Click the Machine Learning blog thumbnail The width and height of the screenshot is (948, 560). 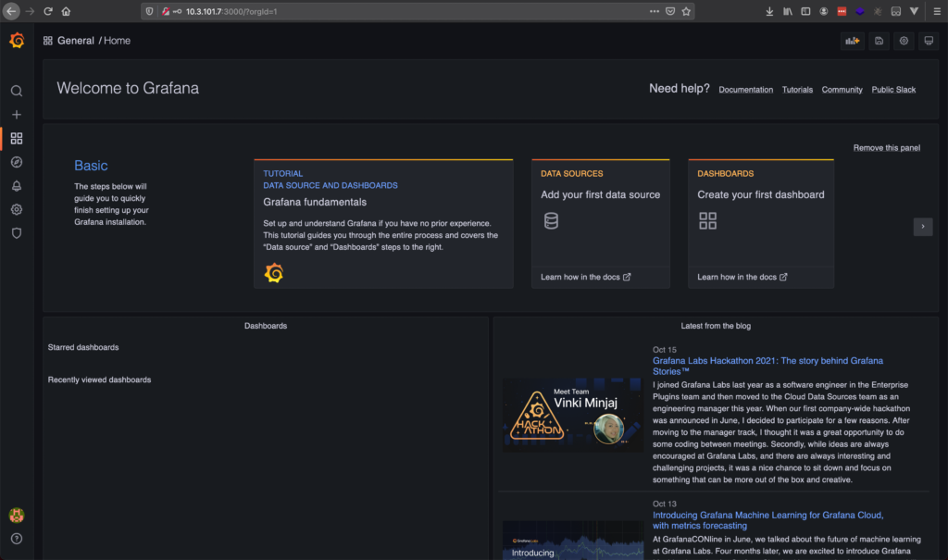pyautogui.click(x=572, y=540)
